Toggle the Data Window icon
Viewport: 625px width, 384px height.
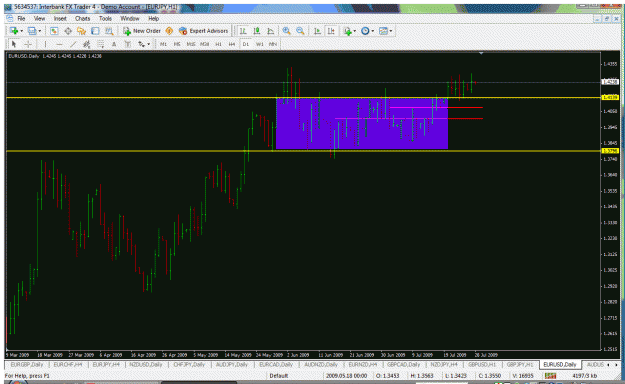[x=68, y=31]
